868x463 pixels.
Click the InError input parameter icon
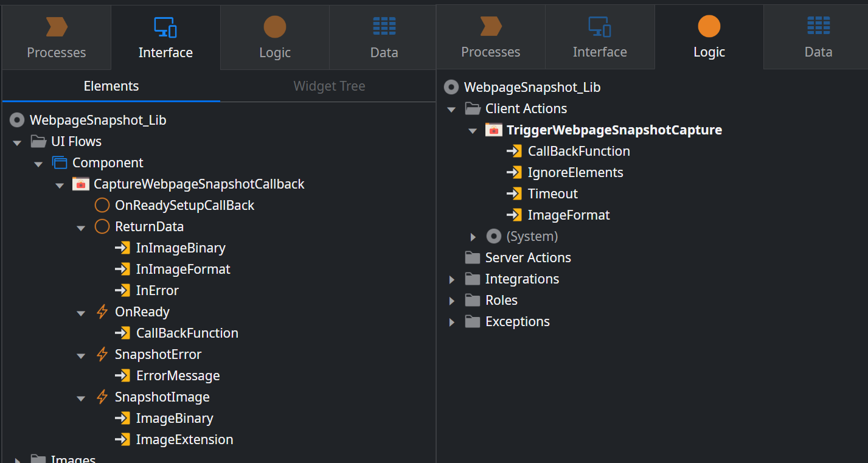[x=122, y=290]
